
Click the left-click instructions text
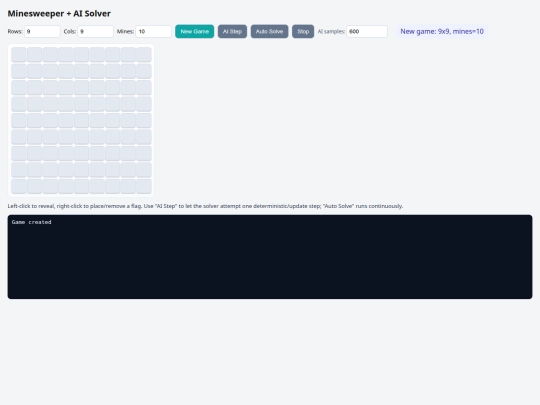coord(205,206)
